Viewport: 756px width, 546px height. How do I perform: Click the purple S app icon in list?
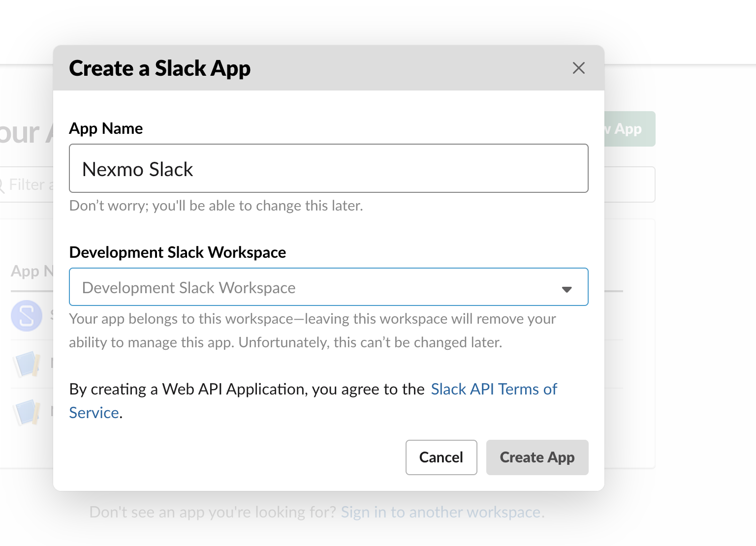pyautogui.click(x=27, y=315)
